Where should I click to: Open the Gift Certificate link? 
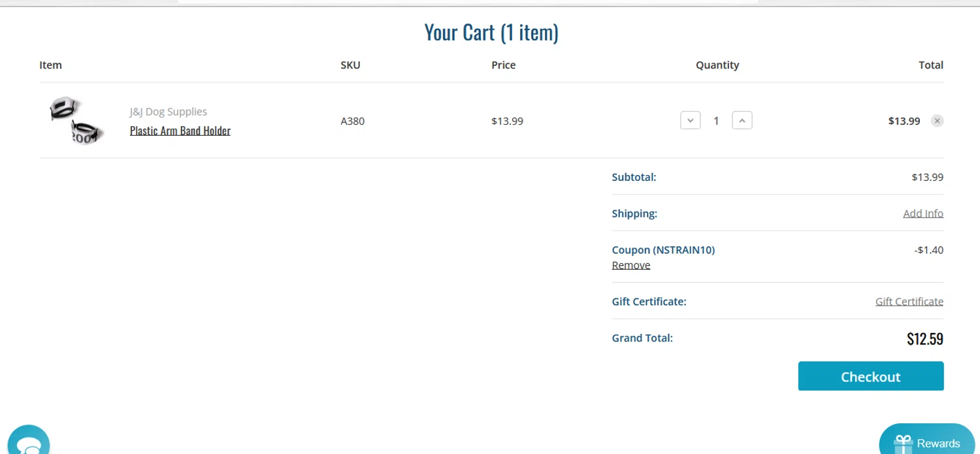coord(909,301)
